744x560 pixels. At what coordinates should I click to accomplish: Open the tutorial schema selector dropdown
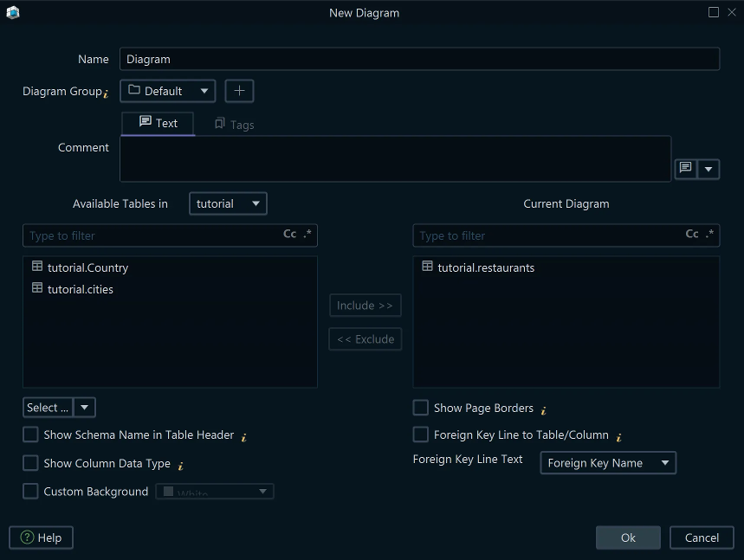point(227,203)
